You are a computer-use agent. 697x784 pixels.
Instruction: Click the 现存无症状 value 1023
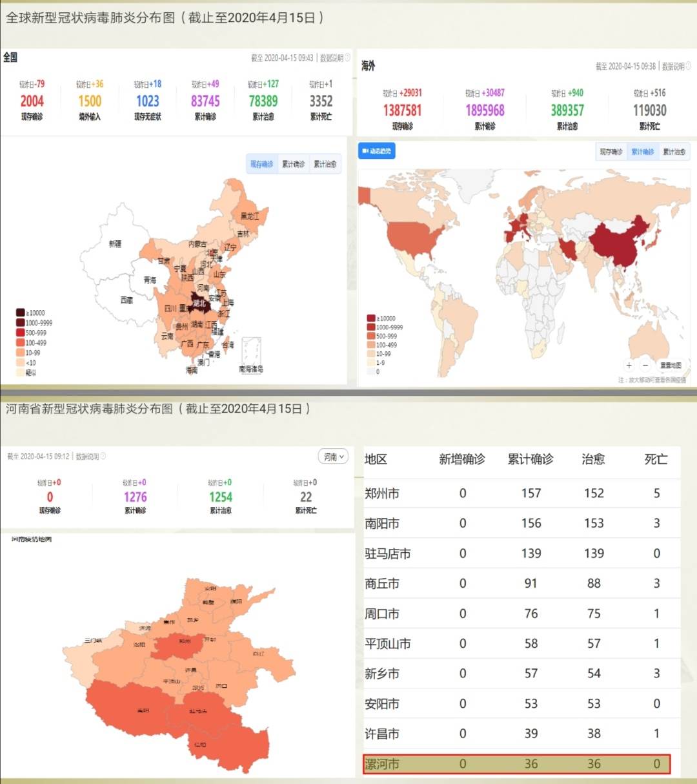[x=147, y=101]
